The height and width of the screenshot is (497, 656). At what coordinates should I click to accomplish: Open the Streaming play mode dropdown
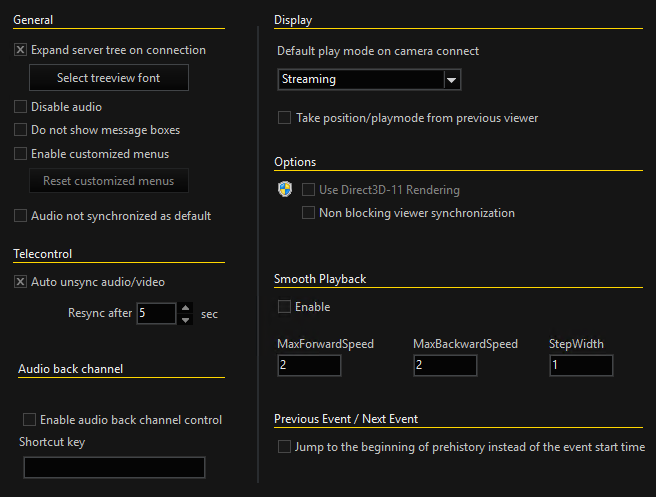[369, 79]
